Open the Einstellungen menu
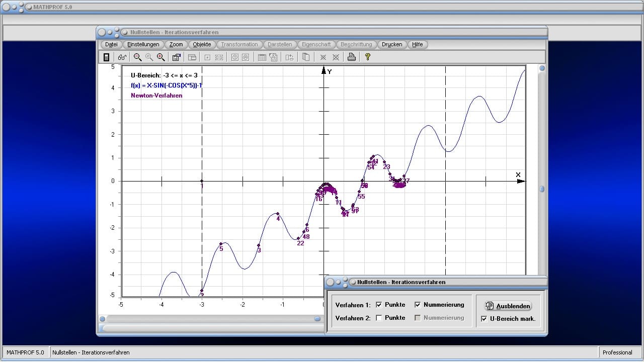Screen dimensions: 644x362 coord(143,44)
